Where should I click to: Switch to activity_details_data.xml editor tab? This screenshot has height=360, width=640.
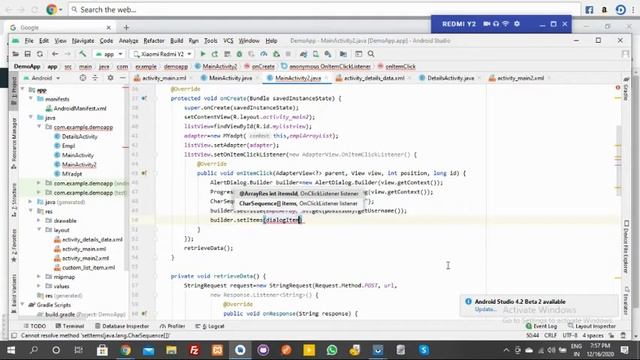[x=373, y=78]
